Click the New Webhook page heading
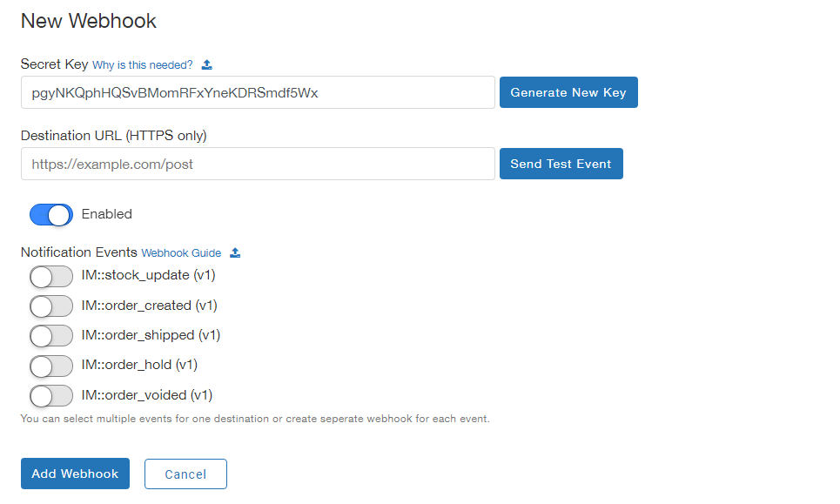Screen dimensions: 840x504 coord(88,21)
